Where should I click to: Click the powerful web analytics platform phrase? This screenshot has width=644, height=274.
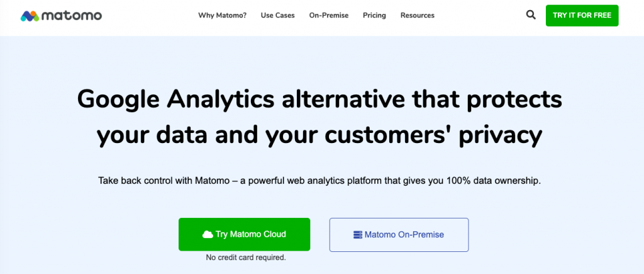[x=316, y=181]
